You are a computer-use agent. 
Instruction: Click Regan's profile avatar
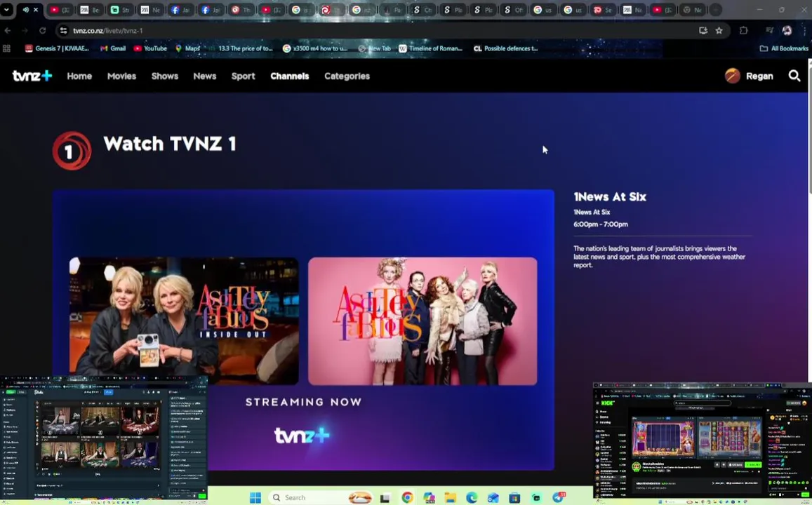[732, 76]
